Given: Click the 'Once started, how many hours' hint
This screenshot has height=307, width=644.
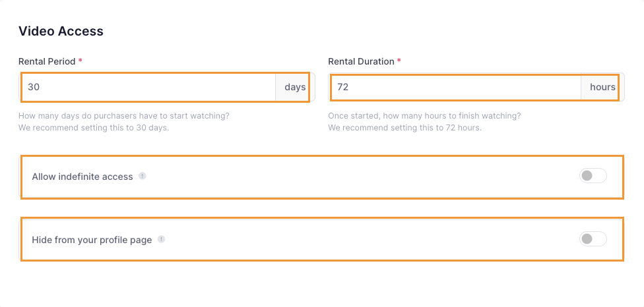Looking at the screenshot, I should coord(424,115).
